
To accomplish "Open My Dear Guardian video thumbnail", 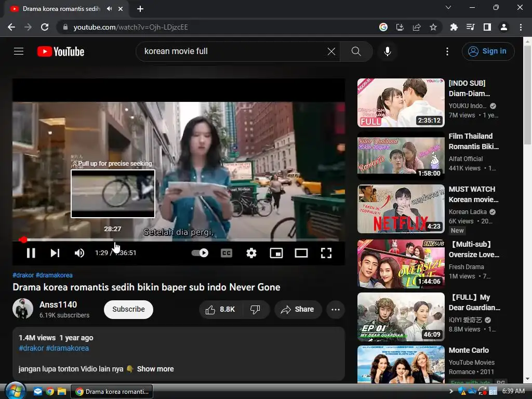I will pos(401,316).
